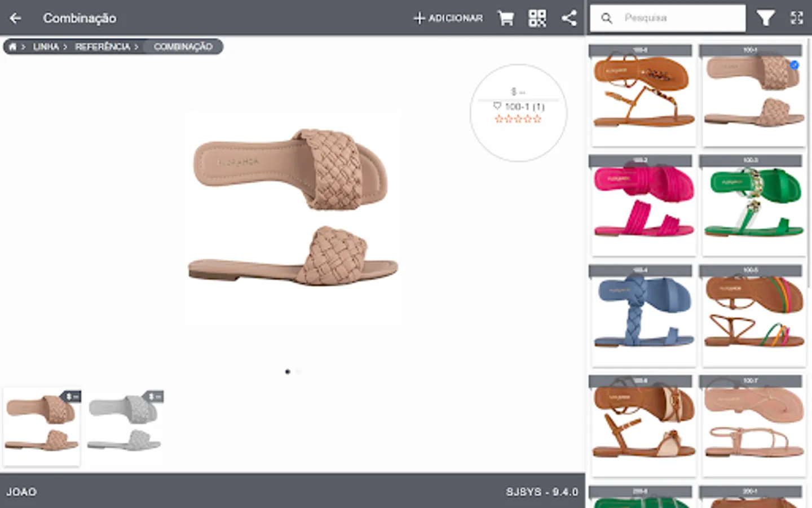This screenshot has height=508, width=812.
Task: Toggle fullscreen expand icon
Action: coord(797,18)
